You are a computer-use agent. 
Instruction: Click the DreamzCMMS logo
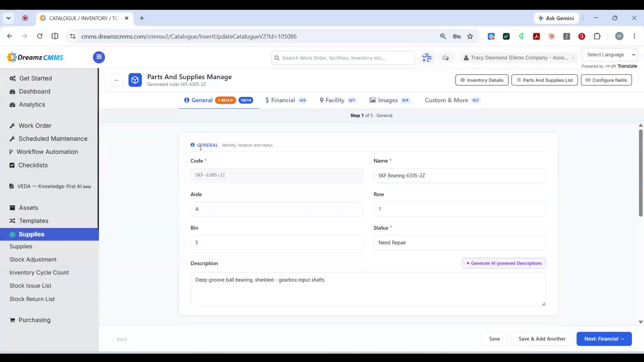tap(35, 57)
